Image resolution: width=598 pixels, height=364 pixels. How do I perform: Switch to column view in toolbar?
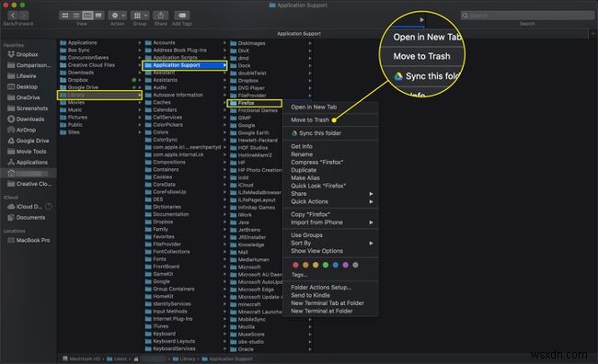point(87,16)
